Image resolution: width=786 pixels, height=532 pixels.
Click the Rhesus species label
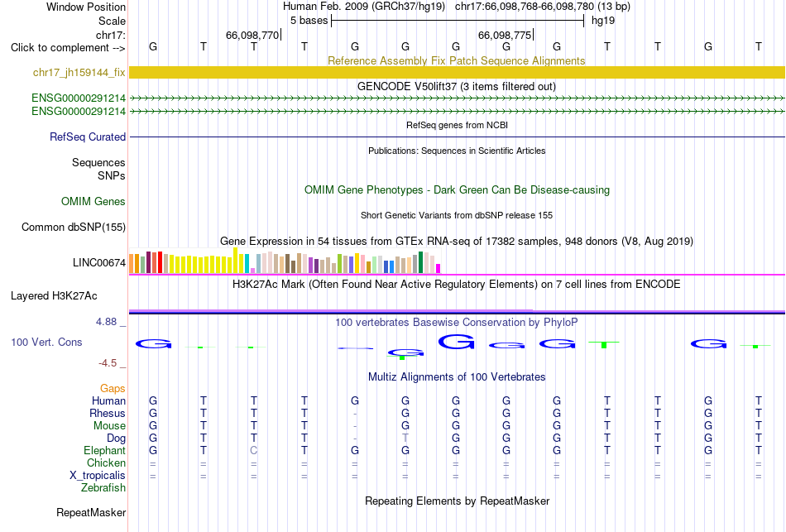108,413
